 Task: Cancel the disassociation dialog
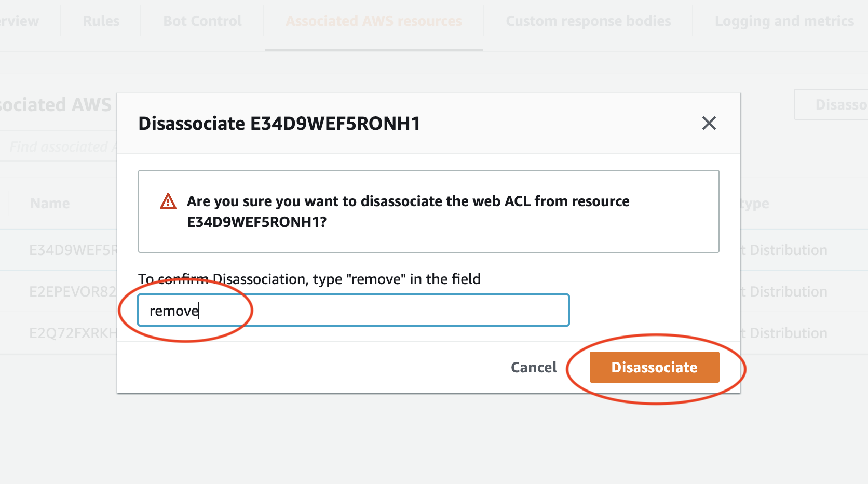tap(534, 367)
